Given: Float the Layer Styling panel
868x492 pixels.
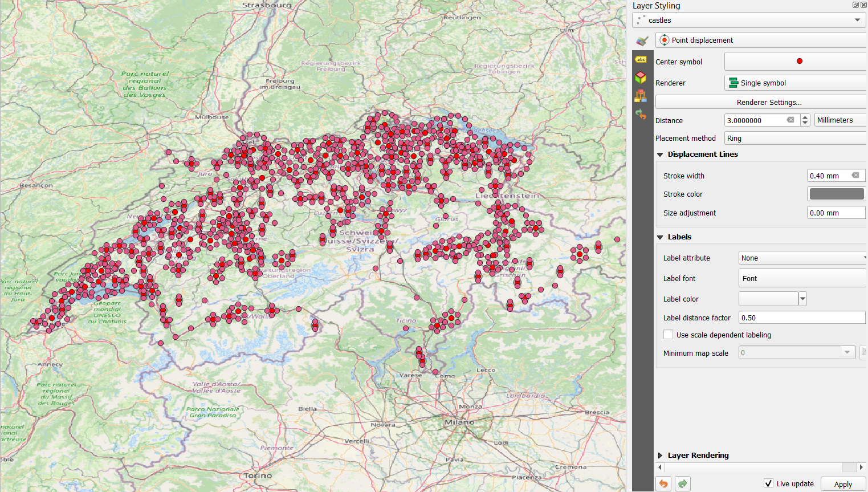Looking at the screenshot, I should pyautogui.click(x=855, y=5).
